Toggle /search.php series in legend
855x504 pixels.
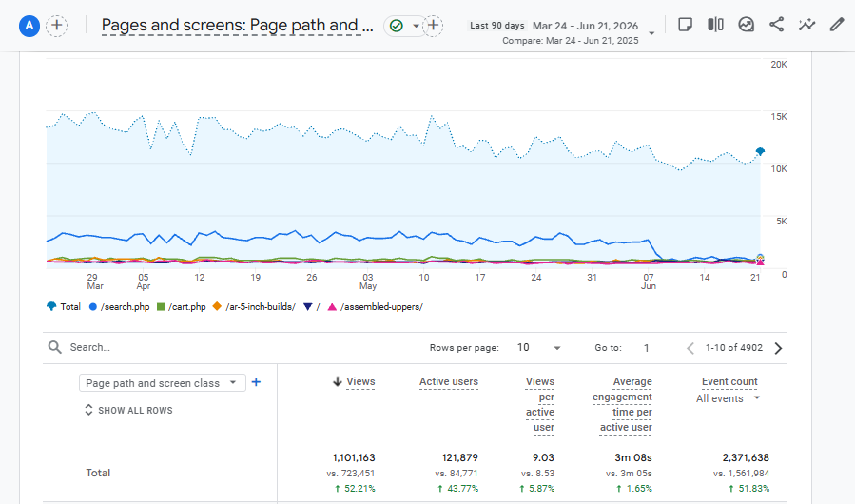click(x=119, y=306)
